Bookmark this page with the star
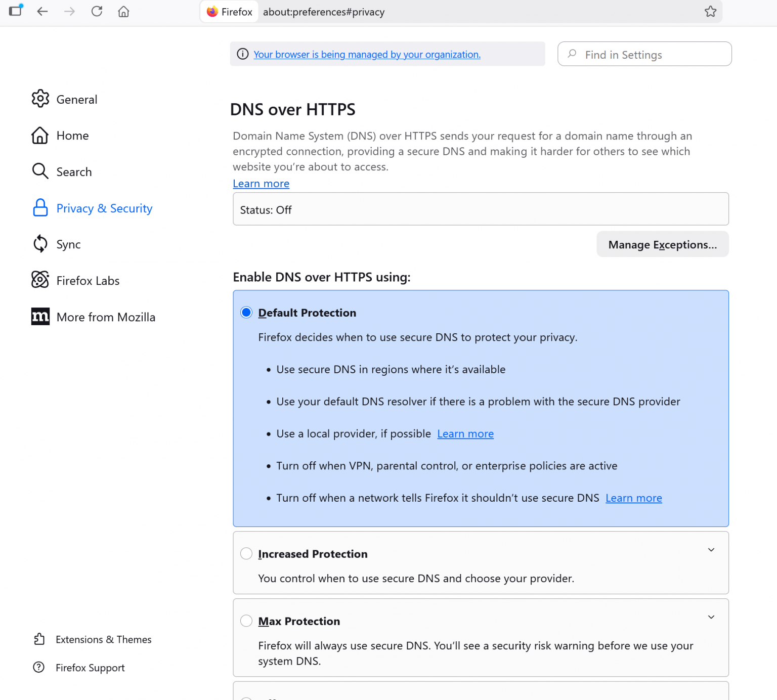 (710, 11)
